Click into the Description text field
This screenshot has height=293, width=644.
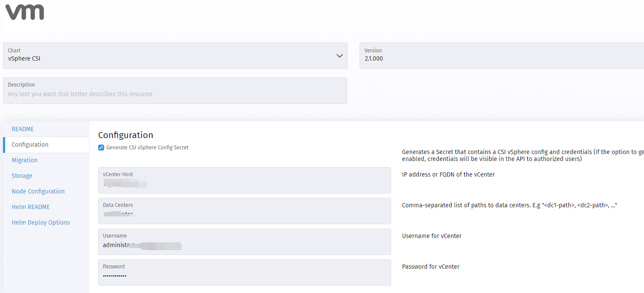click(x=175, y=90)
